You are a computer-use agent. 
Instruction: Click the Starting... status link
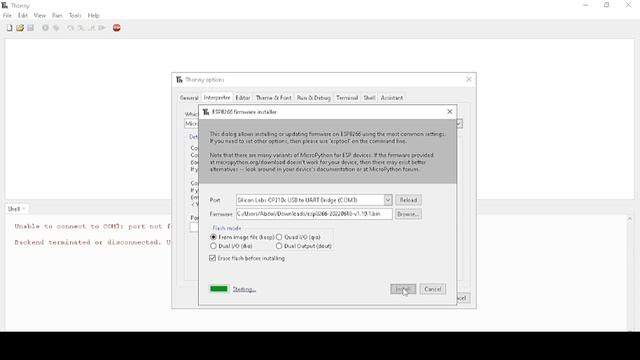click(244, 289)
